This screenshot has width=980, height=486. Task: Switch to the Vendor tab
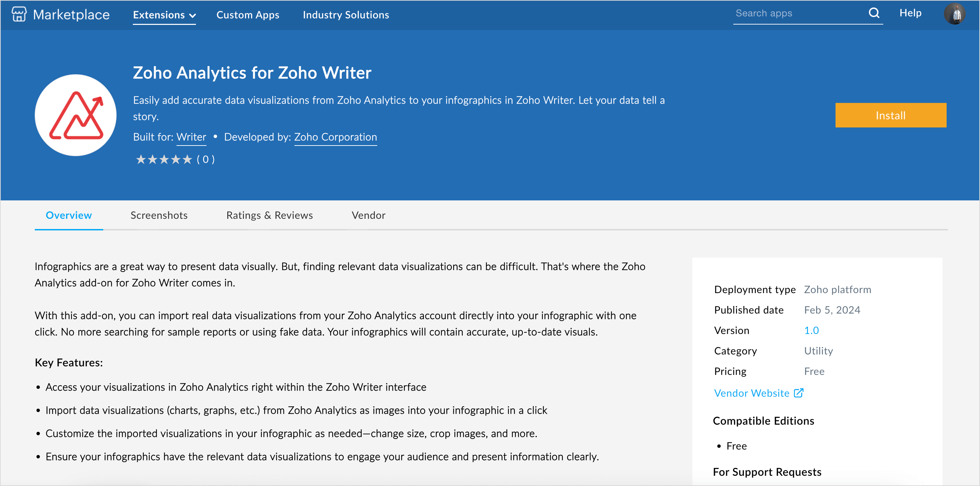tap(368, 215)
